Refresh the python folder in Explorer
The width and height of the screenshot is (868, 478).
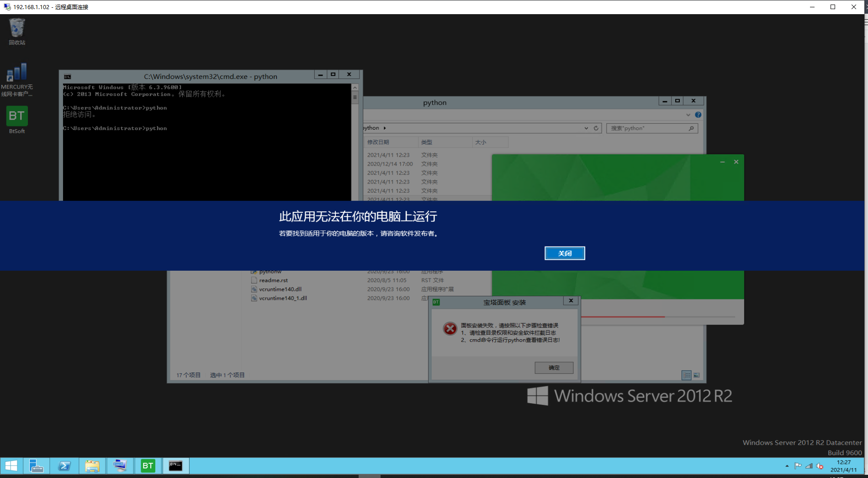point(596,128)
